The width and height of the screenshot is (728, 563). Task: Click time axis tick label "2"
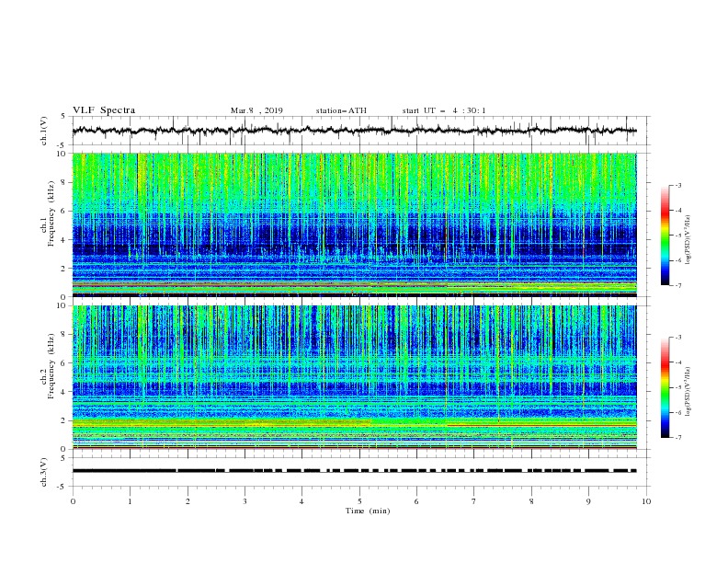[188, 501]
